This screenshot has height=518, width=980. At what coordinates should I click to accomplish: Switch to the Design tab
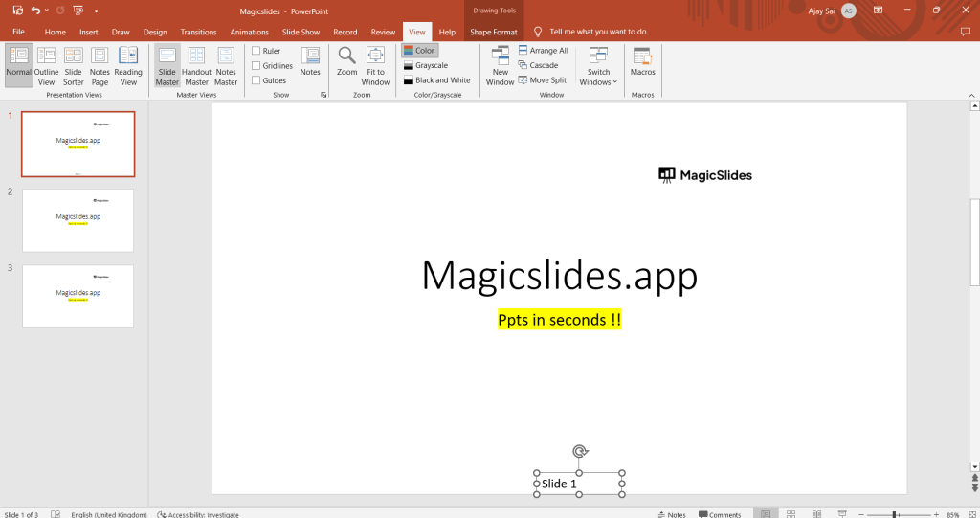155,32
